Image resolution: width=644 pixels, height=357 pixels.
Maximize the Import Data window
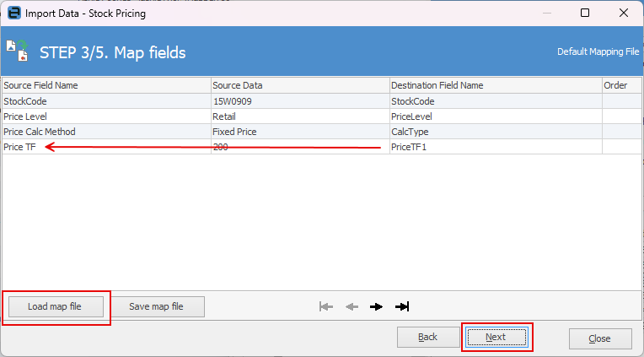pyautogui.click(x=585, y=13)
